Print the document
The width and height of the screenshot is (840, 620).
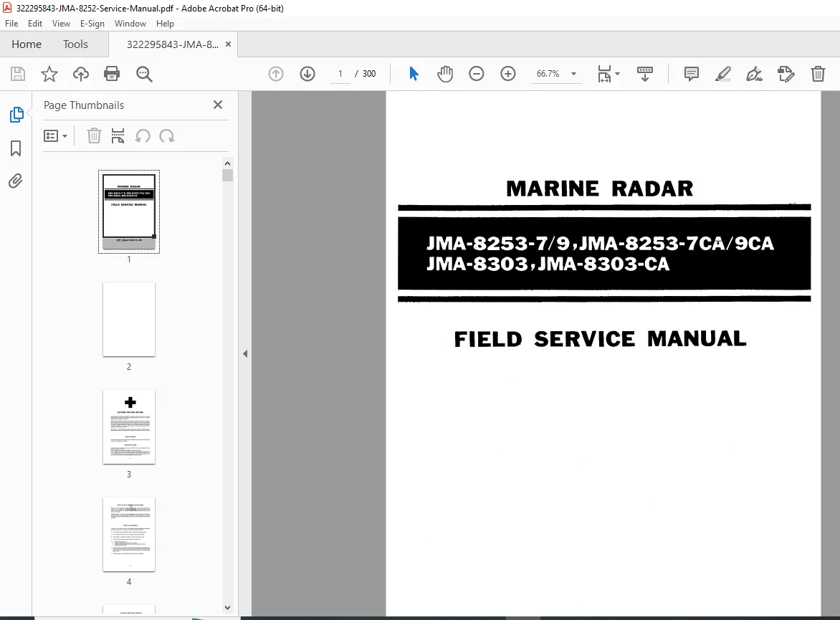[x=112, y=74]
